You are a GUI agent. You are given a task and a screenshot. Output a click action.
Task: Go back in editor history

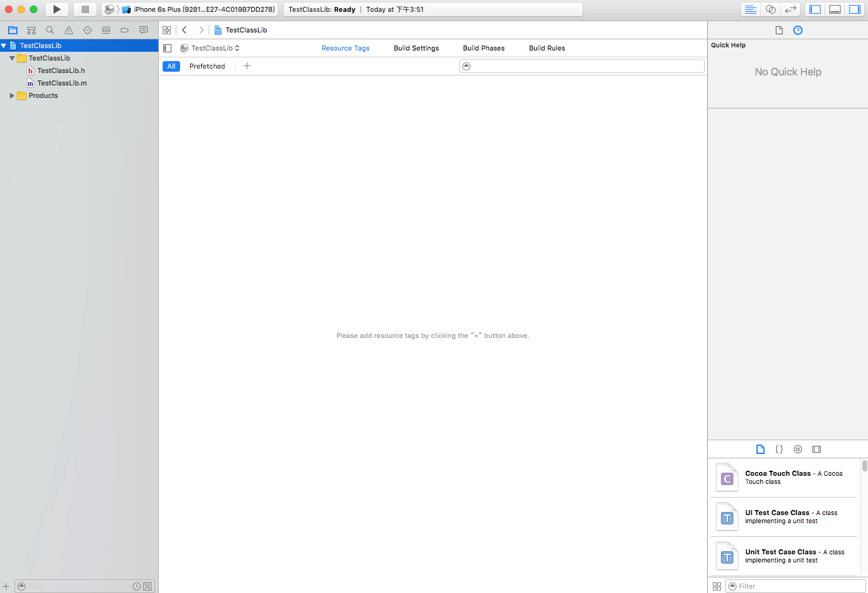[184, 30]
